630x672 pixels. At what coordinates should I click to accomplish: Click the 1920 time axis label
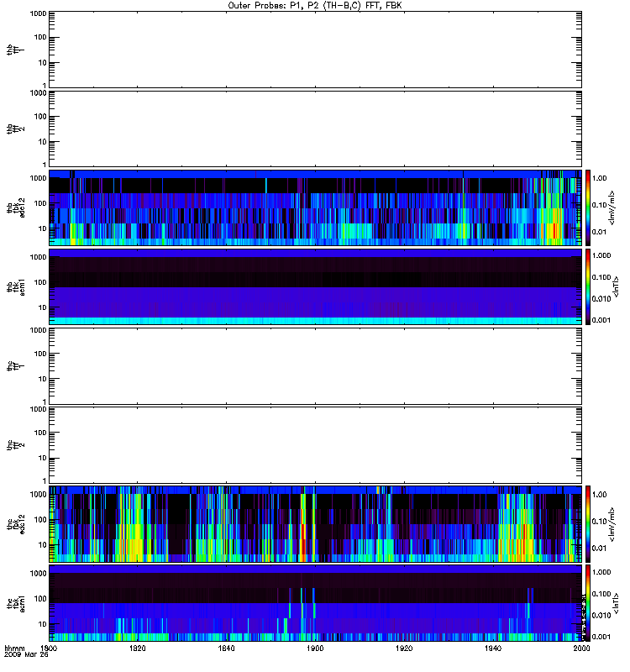point(404,648)
